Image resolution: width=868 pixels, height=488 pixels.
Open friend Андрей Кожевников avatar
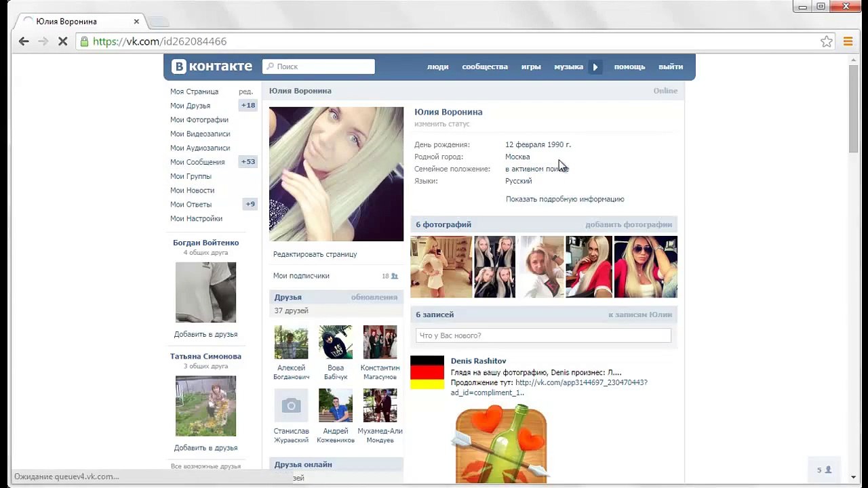(336, 405)
